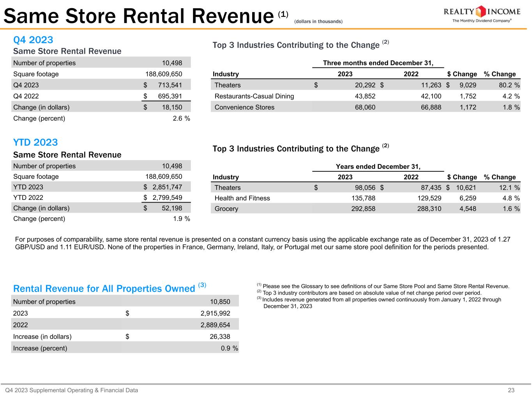This screenshot has width=532, height=399.
Task: Click the Convenience Stores row label
Action: click(x=244, y=107)
